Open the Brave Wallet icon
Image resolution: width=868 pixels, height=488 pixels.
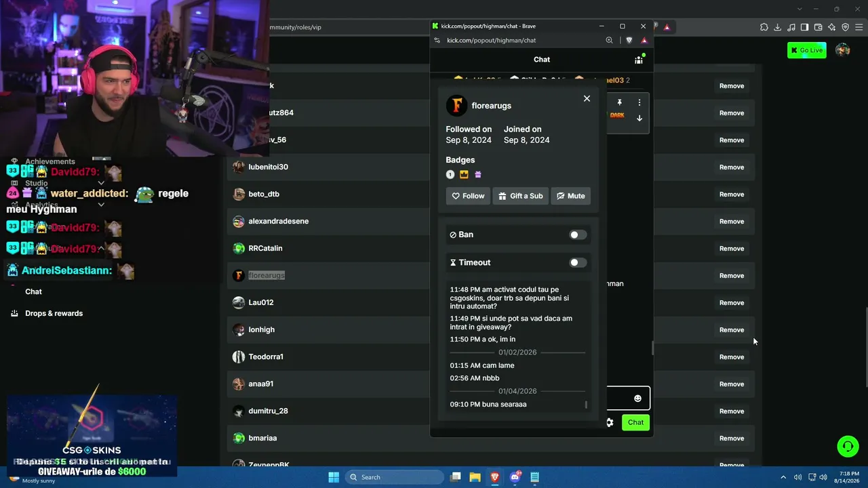tap(818, 27)
